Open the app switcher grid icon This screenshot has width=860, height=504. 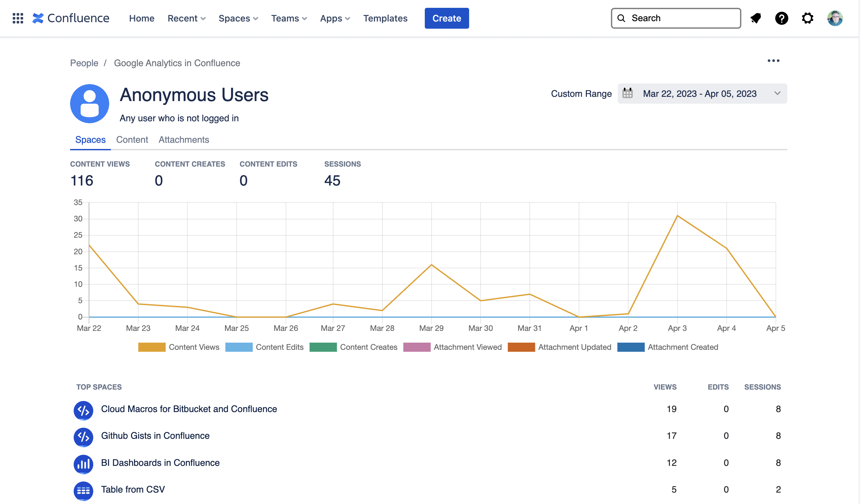click(18, 18)
